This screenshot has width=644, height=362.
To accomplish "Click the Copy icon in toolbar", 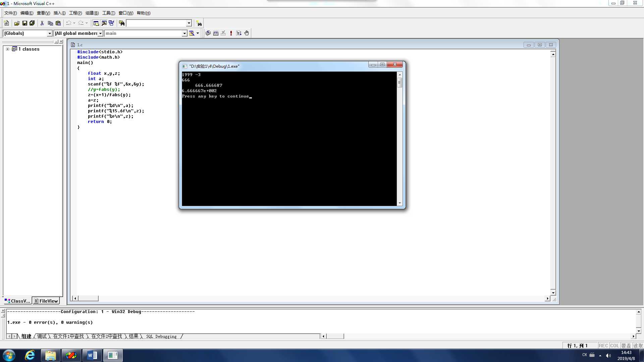I will (x=50, y=23).
